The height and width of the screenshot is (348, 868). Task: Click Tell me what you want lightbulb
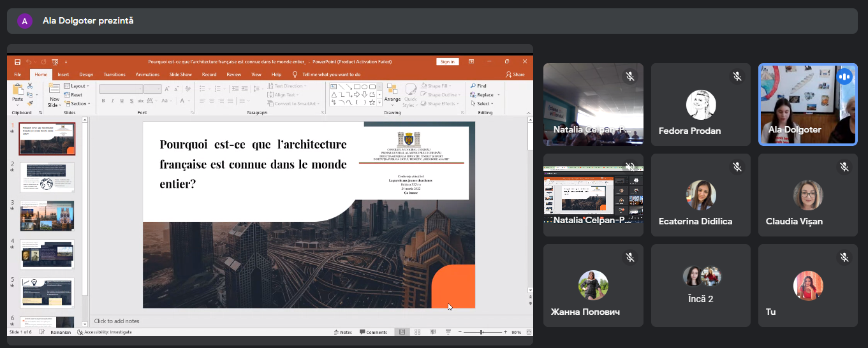[295, 74]
